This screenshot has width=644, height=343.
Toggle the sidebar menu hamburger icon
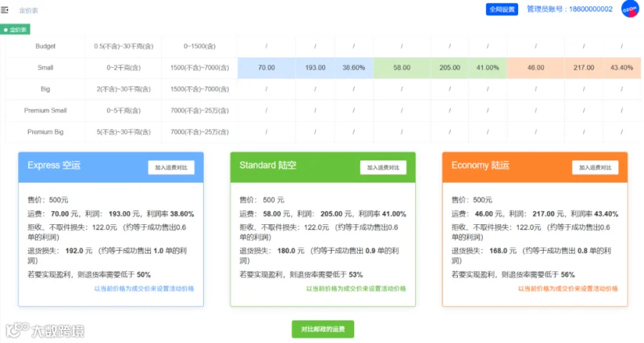4,10
